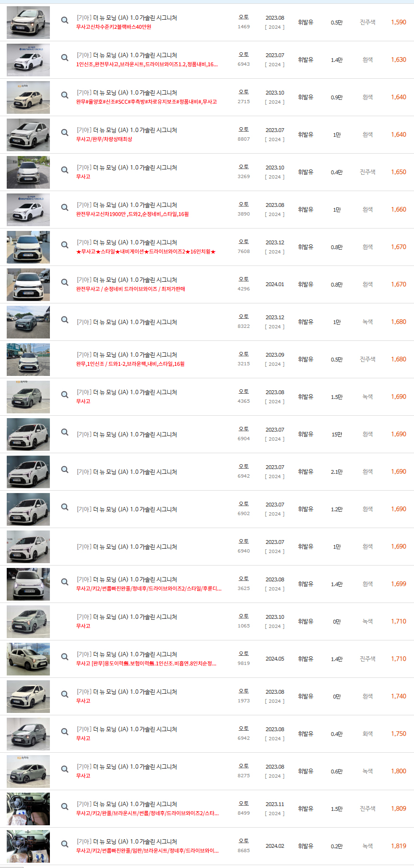Open car title in the 8322 row

[x=127, y=322]
